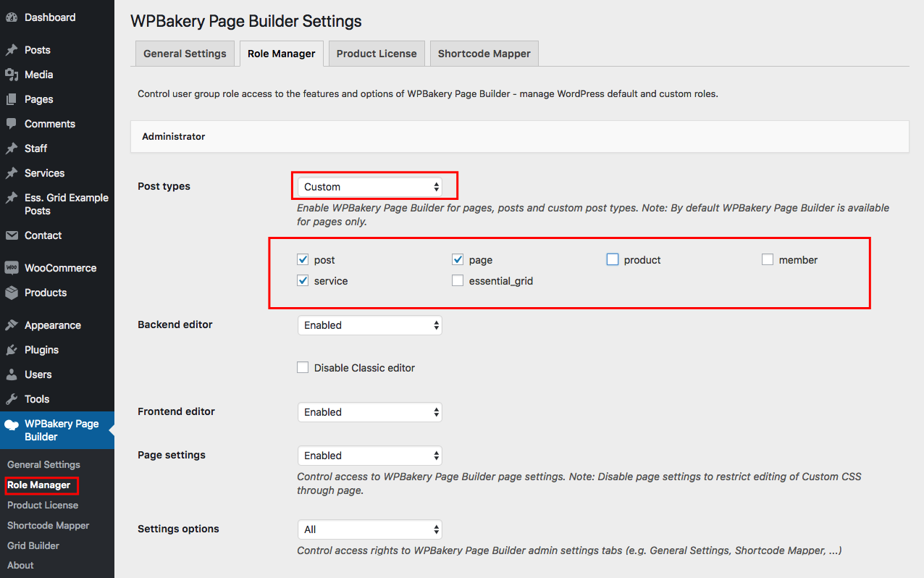Screen dimensions: 924x578
Task: Uncheck the page post type checkbox
Action: click(458, 259)
